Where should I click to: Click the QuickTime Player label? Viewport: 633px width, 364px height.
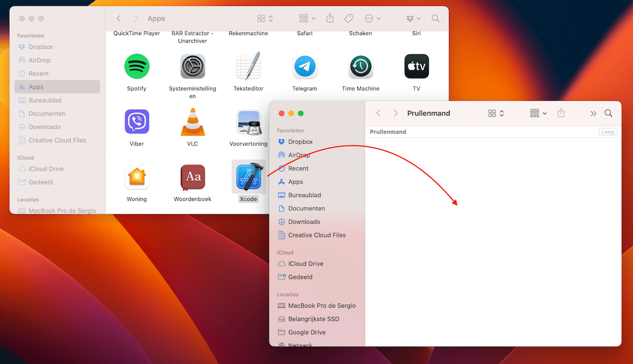(x=137, y=33)
